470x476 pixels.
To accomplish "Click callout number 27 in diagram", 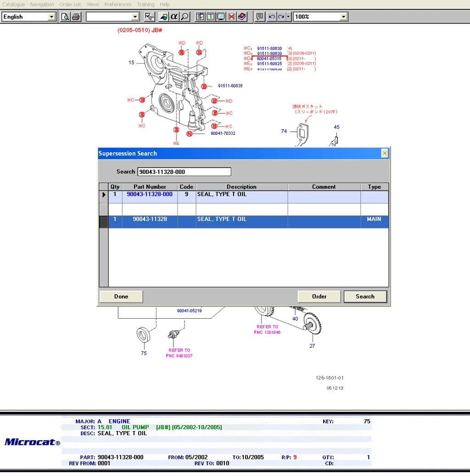I will click(x=312, y=346).
